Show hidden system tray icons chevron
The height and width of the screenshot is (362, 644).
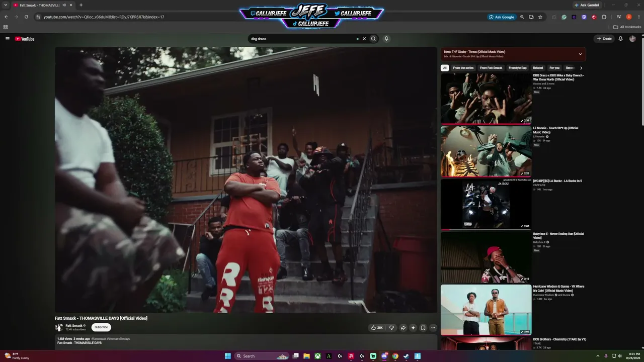(x=598, y=356)
